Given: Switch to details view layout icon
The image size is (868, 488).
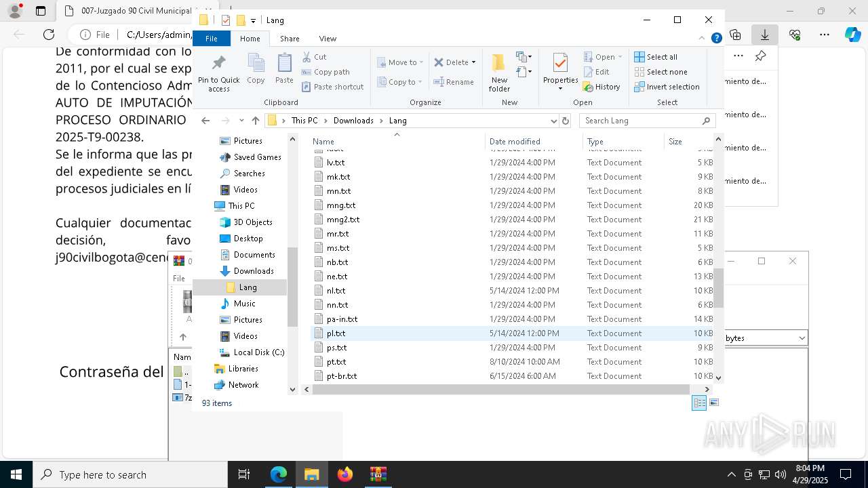Looking at the screenshot, I should pos(699,403).
